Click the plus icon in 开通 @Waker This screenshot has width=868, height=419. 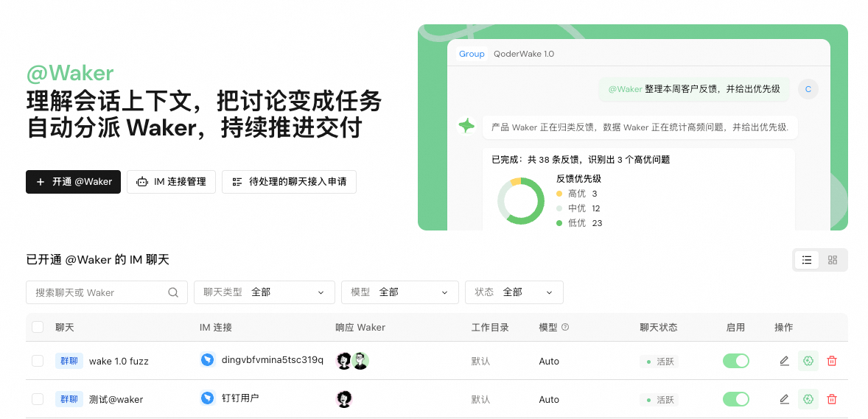click(x=40, y=182)
